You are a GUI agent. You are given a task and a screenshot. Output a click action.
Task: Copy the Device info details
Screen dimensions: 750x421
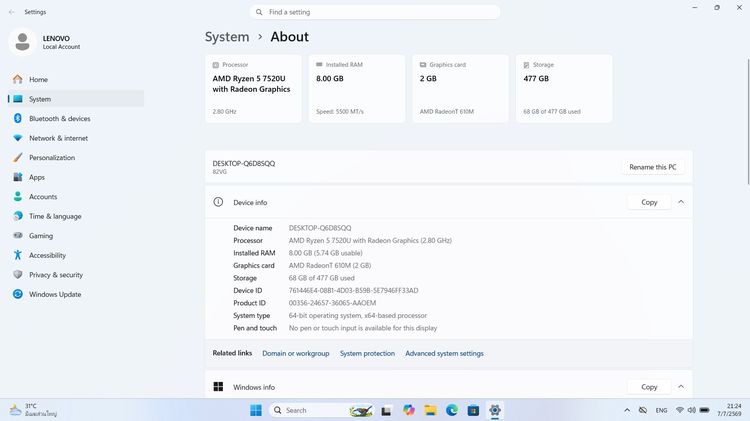(649, 202)
